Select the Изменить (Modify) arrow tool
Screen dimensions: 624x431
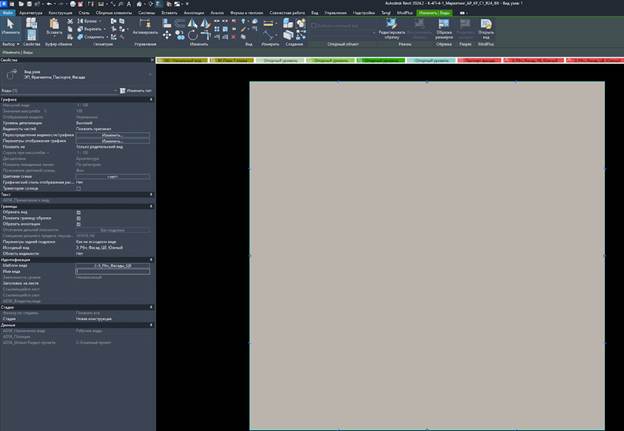10,26
